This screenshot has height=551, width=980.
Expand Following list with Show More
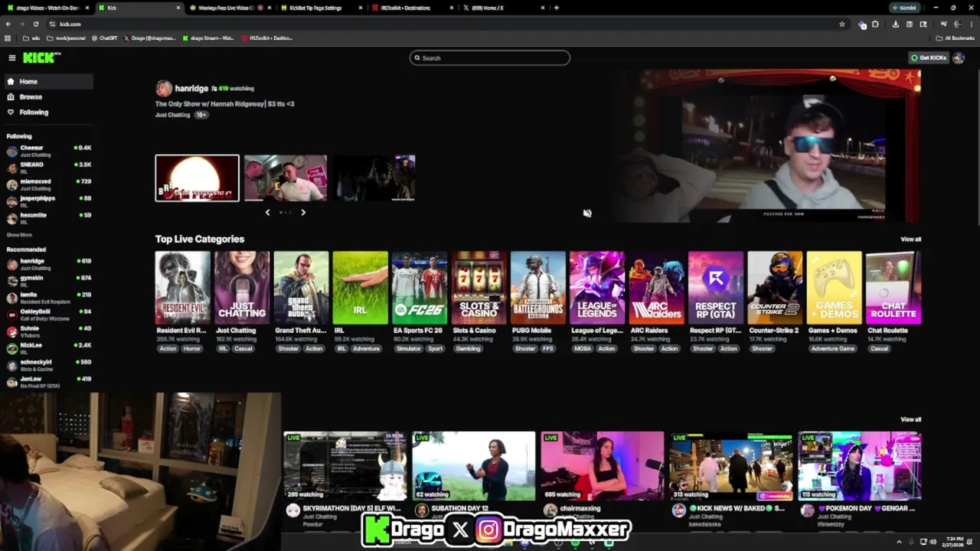click(x=19, y=235)
